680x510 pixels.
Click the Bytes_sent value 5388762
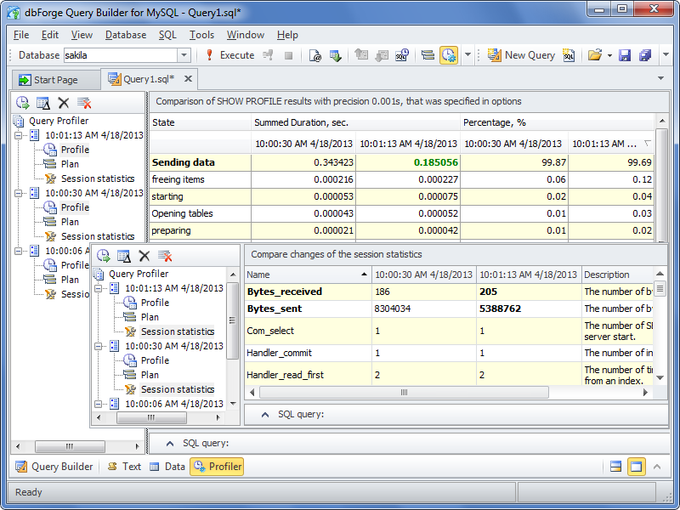click(x=500, y=309)
